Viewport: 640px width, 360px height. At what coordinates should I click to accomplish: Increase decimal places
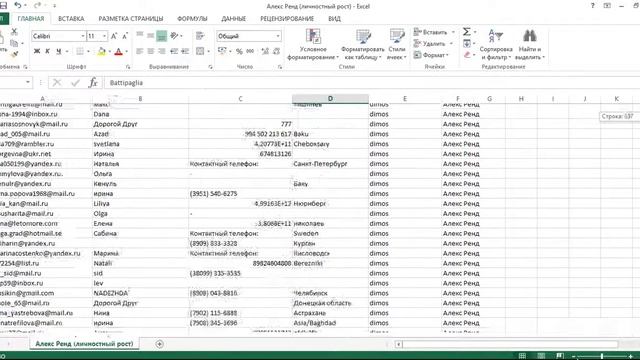tap(265, 51)
